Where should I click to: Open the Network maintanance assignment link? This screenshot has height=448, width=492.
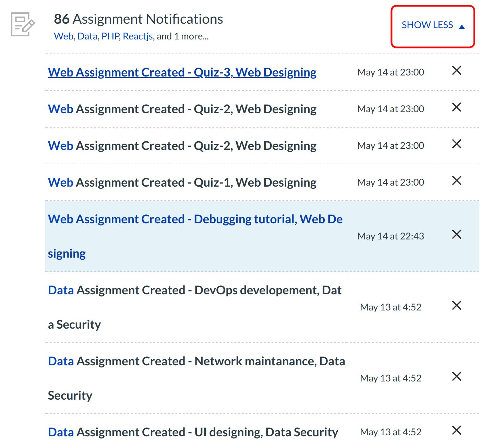point(196,362)
